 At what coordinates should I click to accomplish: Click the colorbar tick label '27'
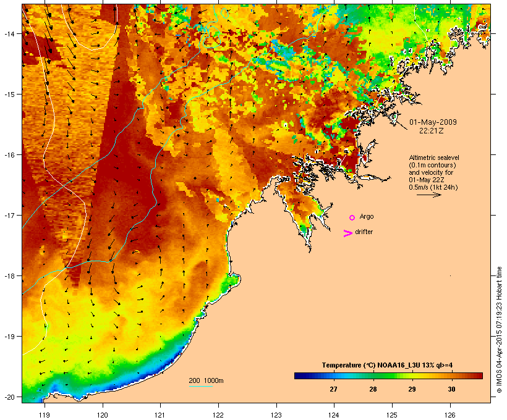(333, 389)
